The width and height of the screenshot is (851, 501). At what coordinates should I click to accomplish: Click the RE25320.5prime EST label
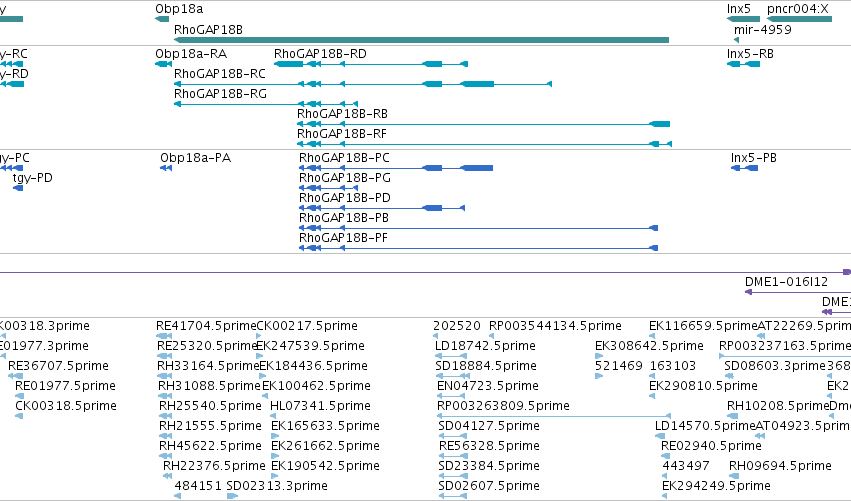pyautogui.click(x=207, y=346)
